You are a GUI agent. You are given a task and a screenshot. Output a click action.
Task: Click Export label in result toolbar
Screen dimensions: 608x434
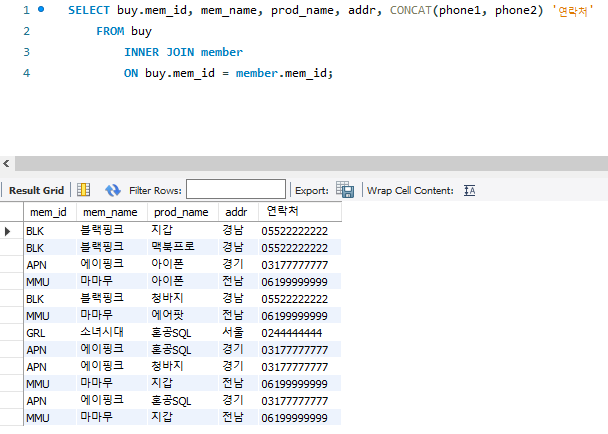(312, 190)
